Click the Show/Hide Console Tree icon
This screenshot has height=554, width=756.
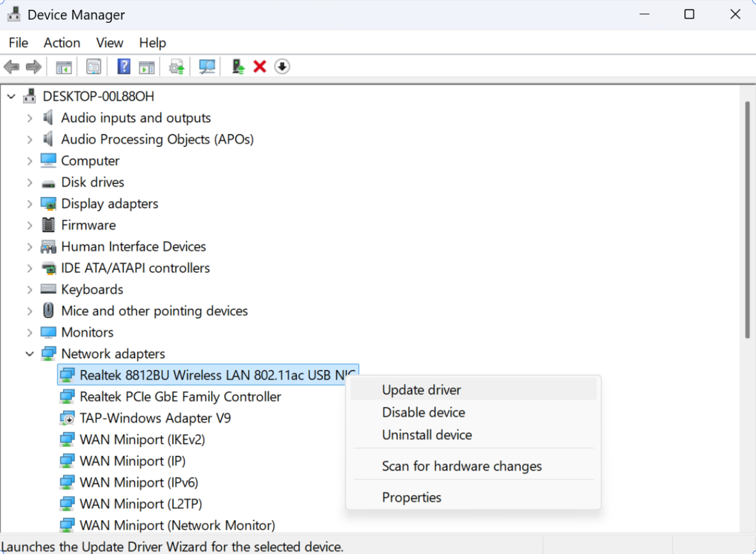pyautogui.click(x=64, y=67)
